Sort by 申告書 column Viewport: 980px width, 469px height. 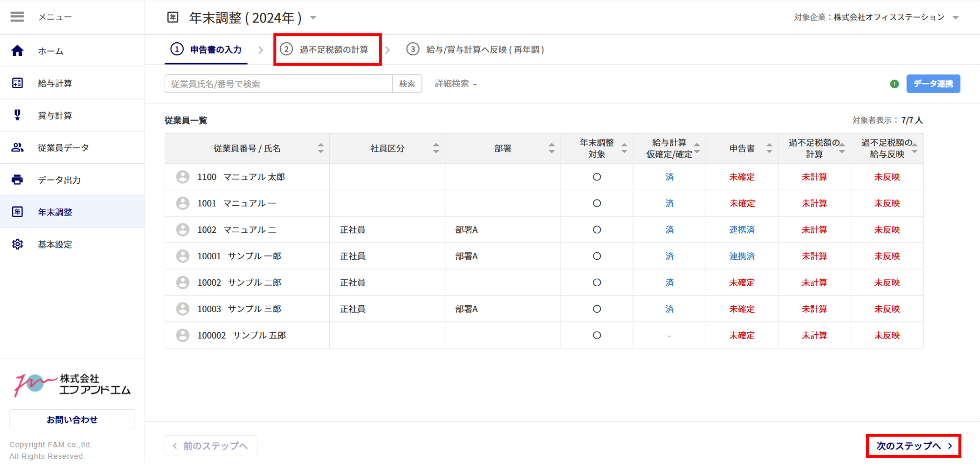coord(769,148)
